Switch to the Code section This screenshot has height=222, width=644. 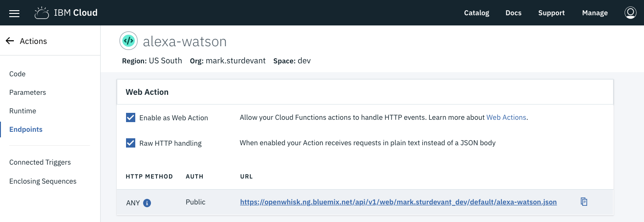tap(18, 74)
